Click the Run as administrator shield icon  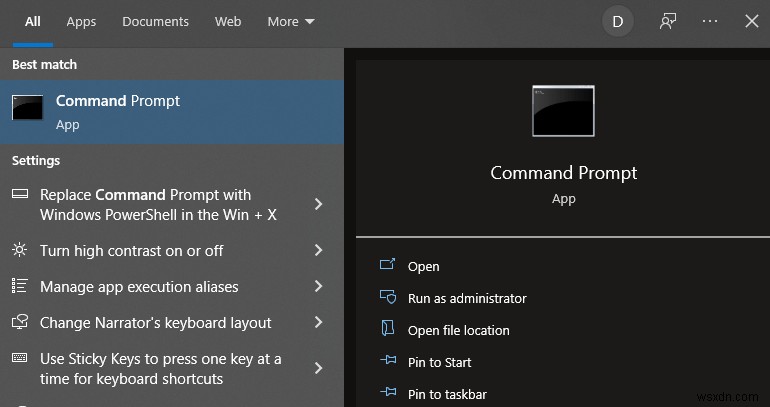click(388, 298)
